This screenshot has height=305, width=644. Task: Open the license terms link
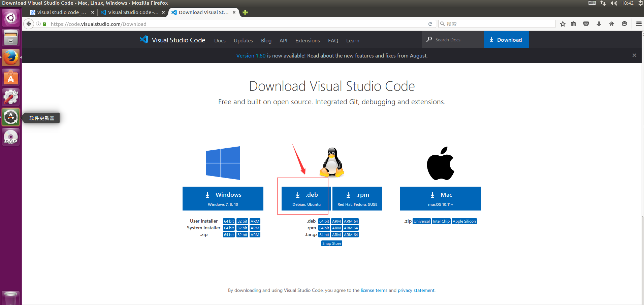pyautogui.click(x=374, y=290)
